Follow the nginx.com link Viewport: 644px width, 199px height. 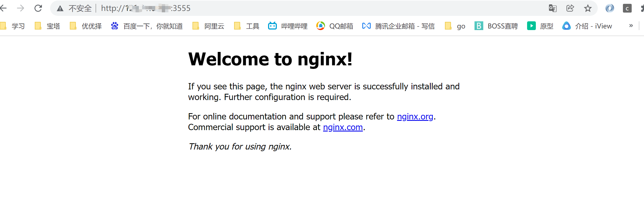point(343,127)
